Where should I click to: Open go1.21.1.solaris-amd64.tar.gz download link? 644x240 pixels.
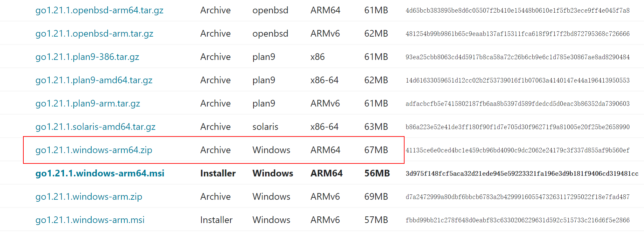coord(95,127)
